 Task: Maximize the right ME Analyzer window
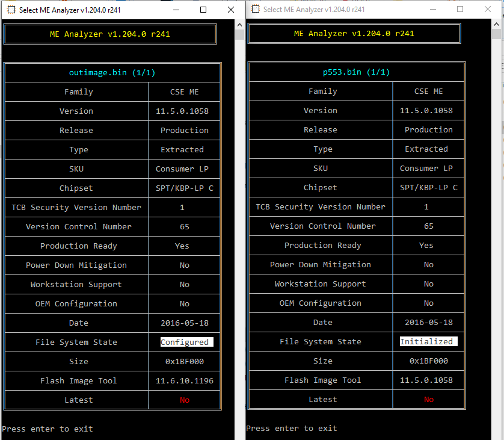pos(460,9)
